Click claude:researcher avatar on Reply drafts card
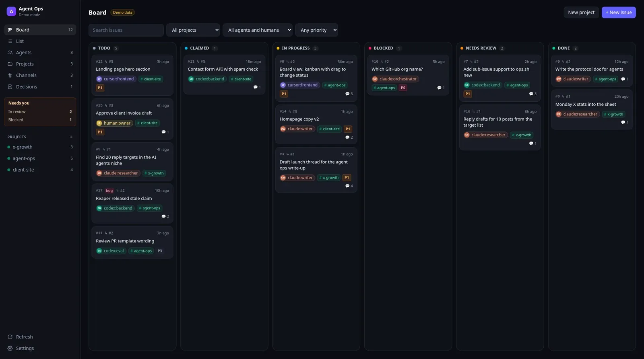Image resolution: width=644 pixels, height=359 pixels. [x=467, y=135]
